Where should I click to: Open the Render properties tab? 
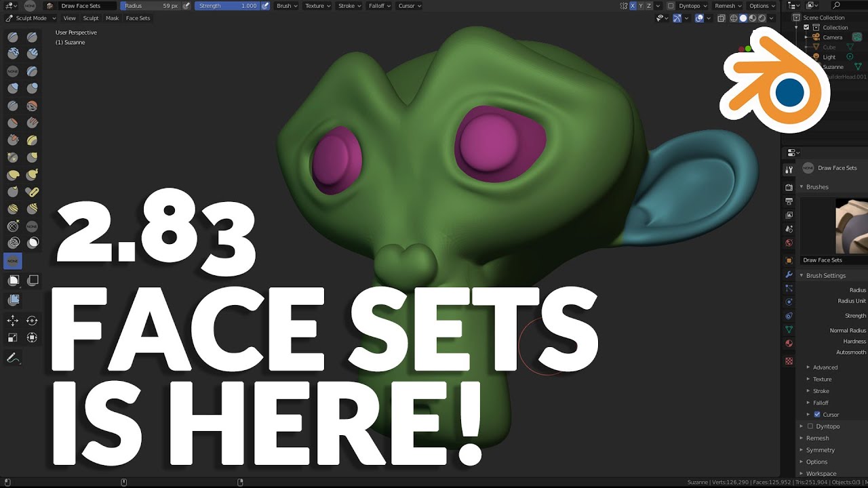(x=789, y=187)
